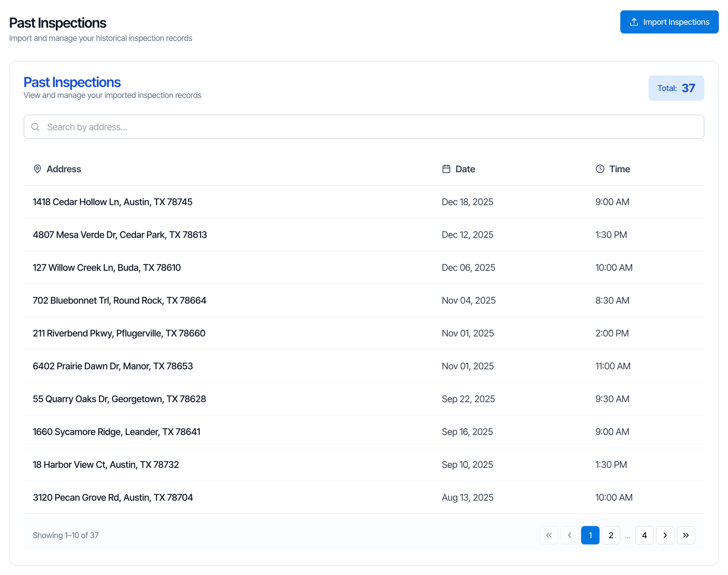
Task: Click the map pin Address icon
Action: (x=37, y=169)
